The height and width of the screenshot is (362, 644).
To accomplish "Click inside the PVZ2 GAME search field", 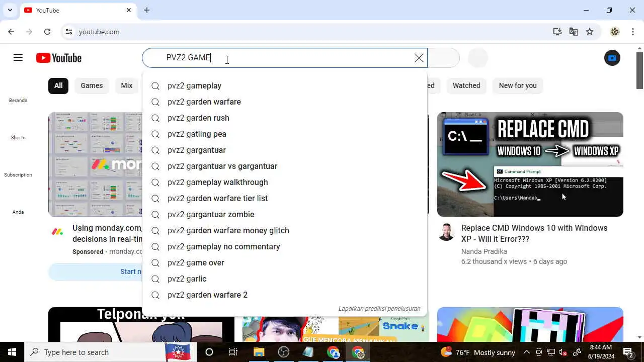I will click(x=285, y=58).
